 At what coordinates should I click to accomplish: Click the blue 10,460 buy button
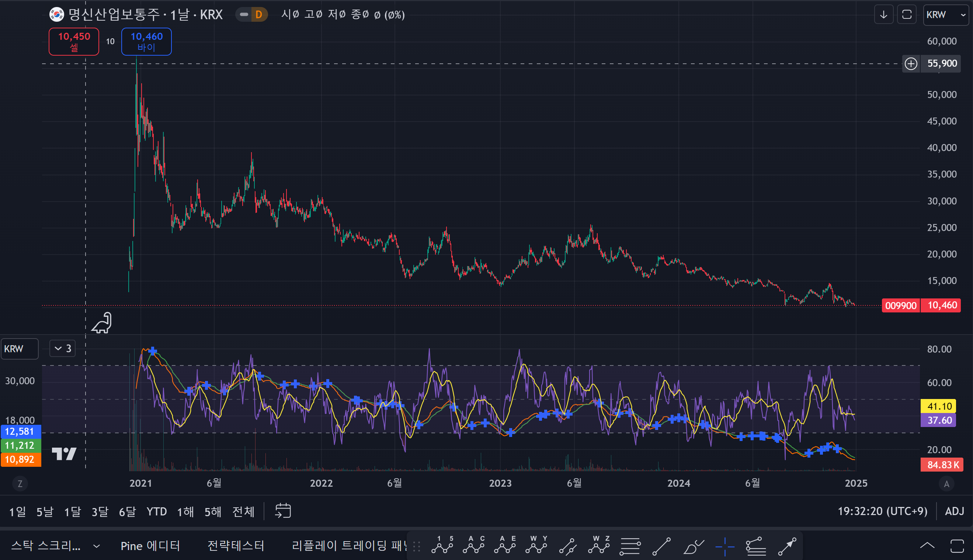pyautogui.click(x=146, y=42)
